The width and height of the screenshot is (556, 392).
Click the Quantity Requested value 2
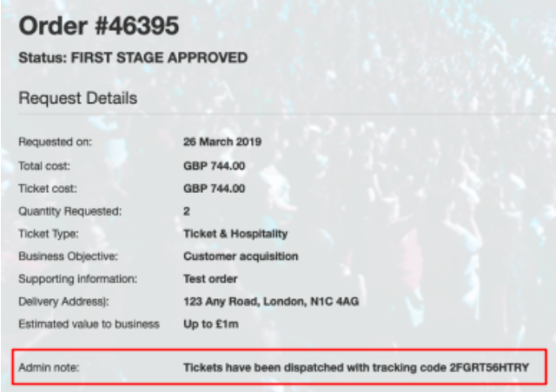coord(187,211)
